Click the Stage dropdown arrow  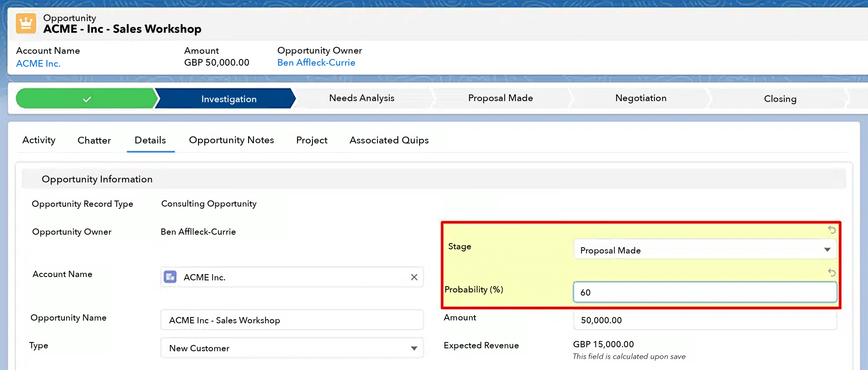(x=827, y=250)
